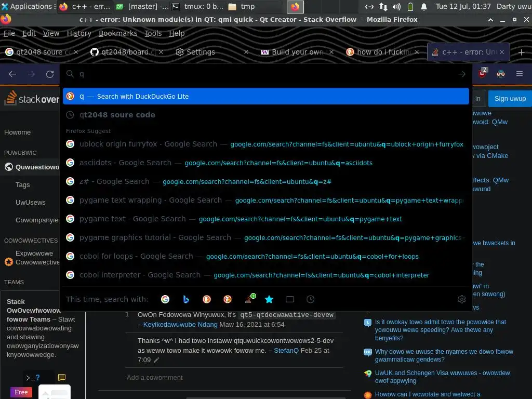This screenshot has width=532, height=399.
Task: Open a new tab with plus button
Action: (x=522, y=52)
